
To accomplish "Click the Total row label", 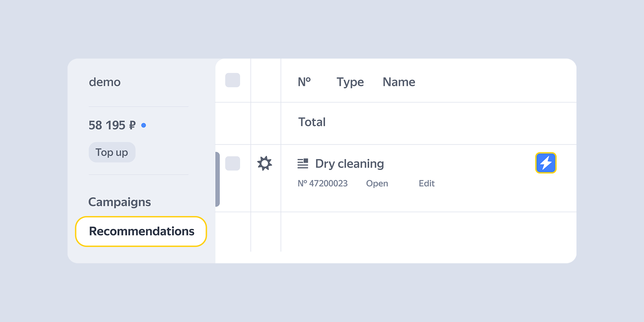I will pyautogui.click(x=312, y=122).
